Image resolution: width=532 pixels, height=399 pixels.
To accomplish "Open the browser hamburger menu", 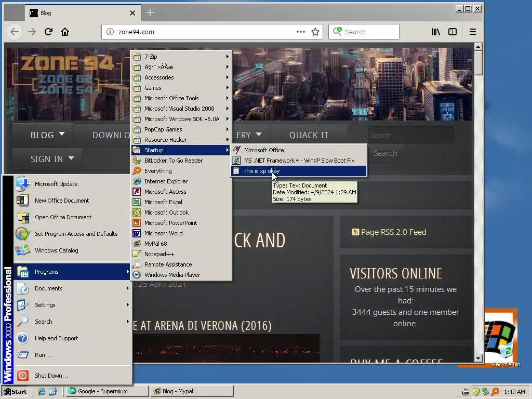I will (473, 32).
